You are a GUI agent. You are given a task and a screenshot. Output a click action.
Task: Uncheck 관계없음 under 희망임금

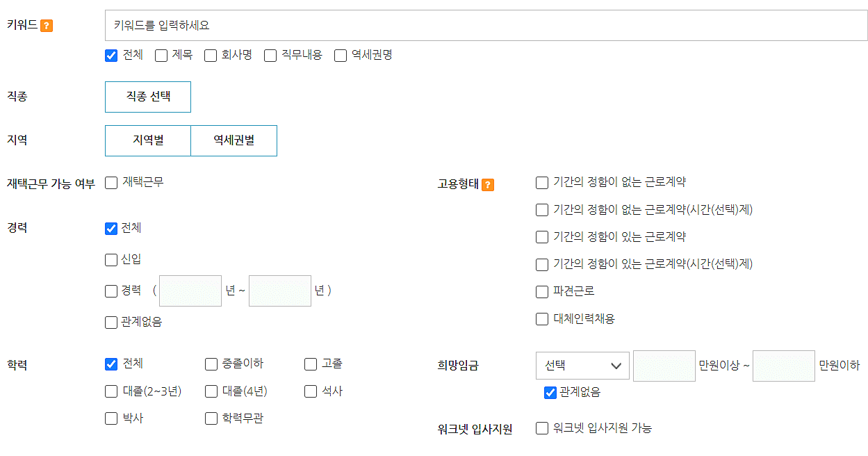point(548,392)
